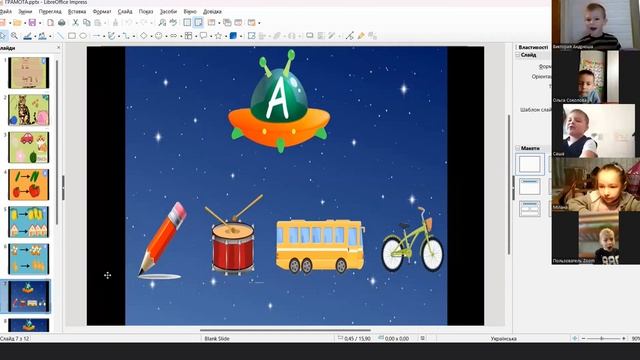The image size is (640, 360).
Task: Click the New Slide icon
Action: point(211,23)
